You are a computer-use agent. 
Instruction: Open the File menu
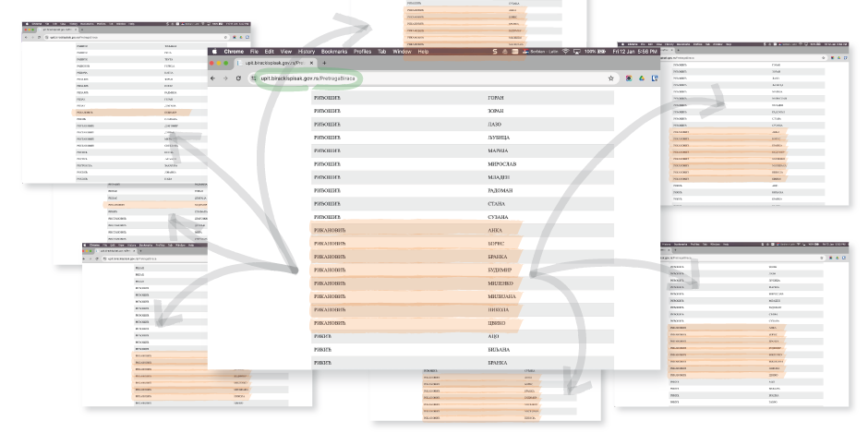[254, 52]
